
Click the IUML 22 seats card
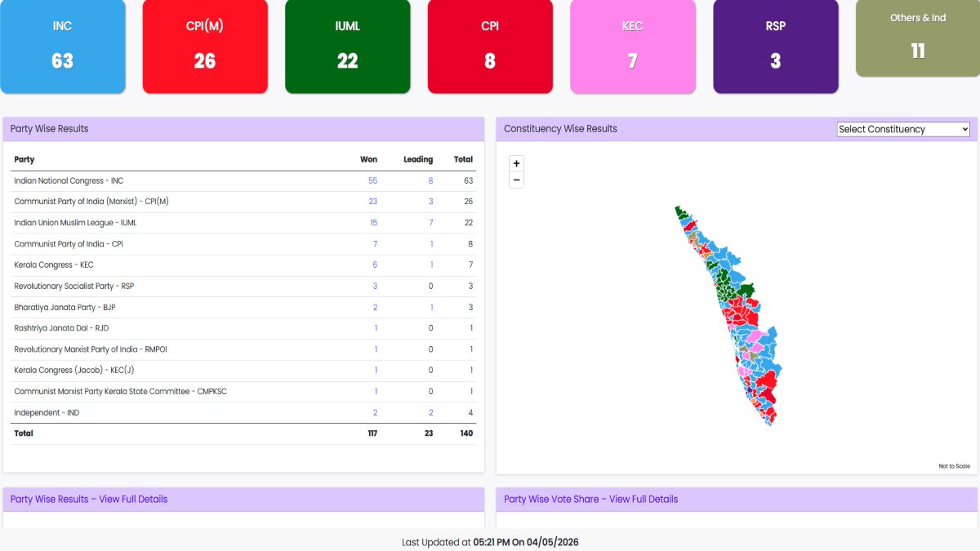(x=348, y=47)
